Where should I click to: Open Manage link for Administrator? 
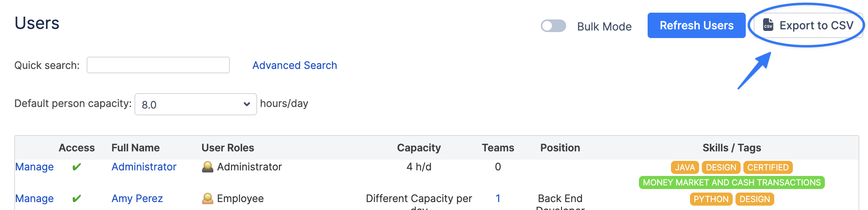pyautogui.click(x=34, y=167)
